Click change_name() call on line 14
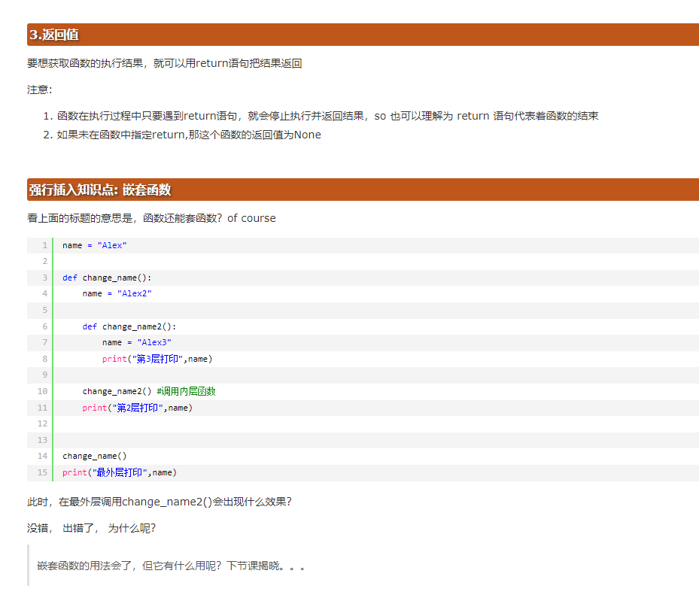The height and width of the screenshot is (616, 699). click(95, 456)
